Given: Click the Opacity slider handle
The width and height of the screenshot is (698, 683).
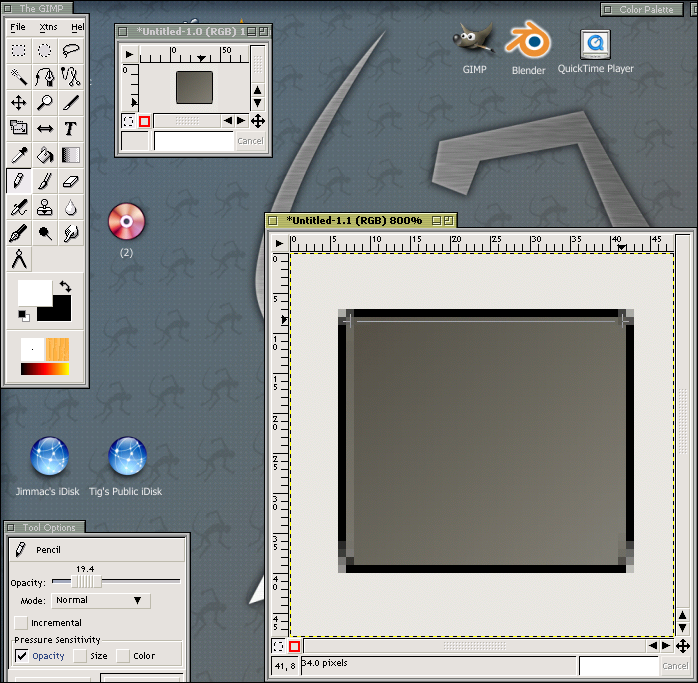Looking at the screenshot, I should (86, 581).
